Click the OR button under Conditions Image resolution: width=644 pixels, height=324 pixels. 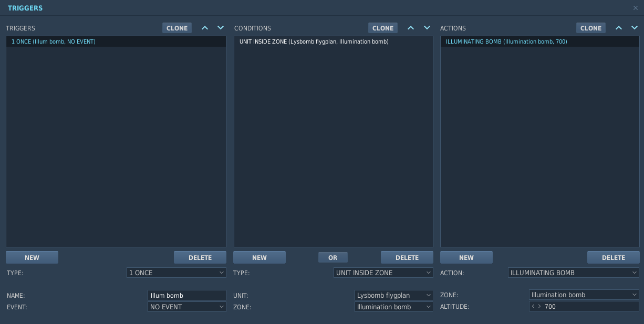click(x=333, y=257)
